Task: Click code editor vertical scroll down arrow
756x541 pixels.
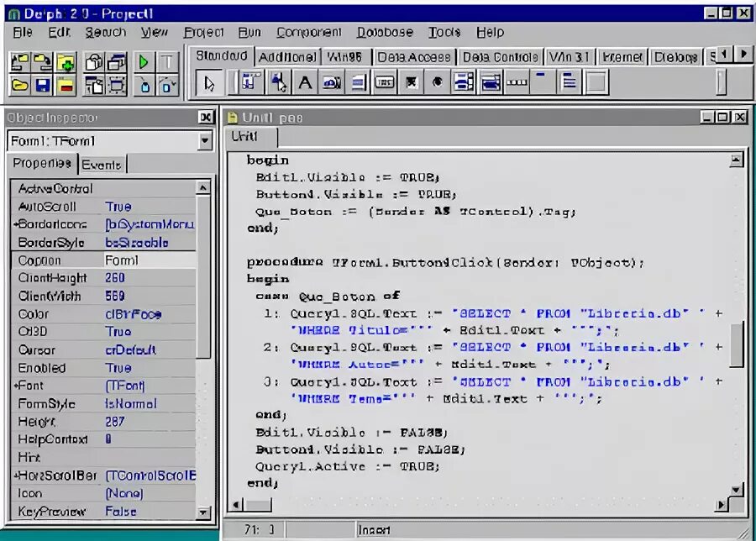Action: (x=736, y=491)
